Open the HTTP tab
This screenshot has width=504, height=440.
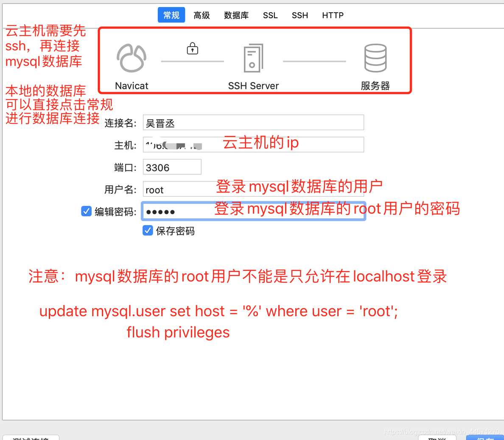tap(333, 15)
